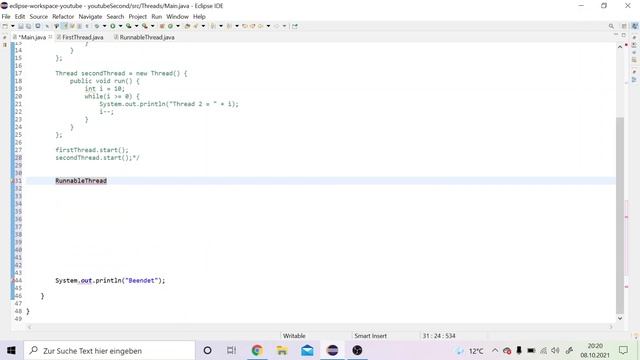The height and width of the screenshot is (360, 640).
Task: Select the Main.java editor tab
Action: point(33,37)
